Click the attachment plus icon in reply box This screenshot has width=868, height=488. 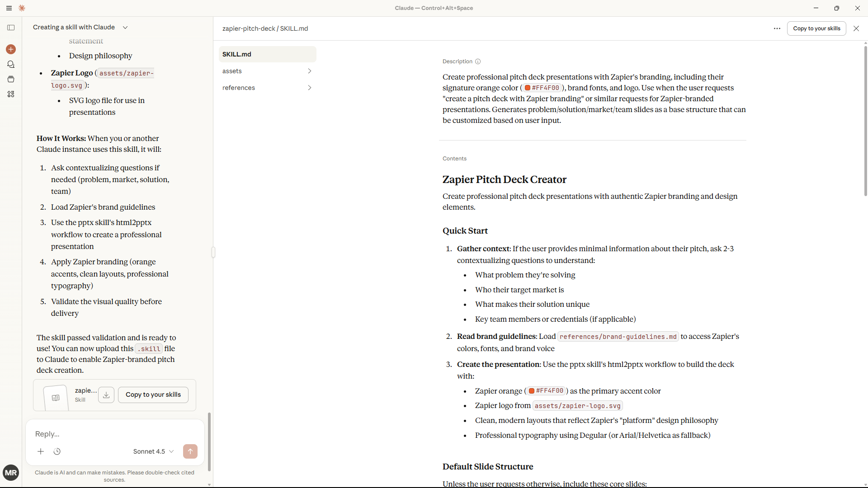point(41,451)
